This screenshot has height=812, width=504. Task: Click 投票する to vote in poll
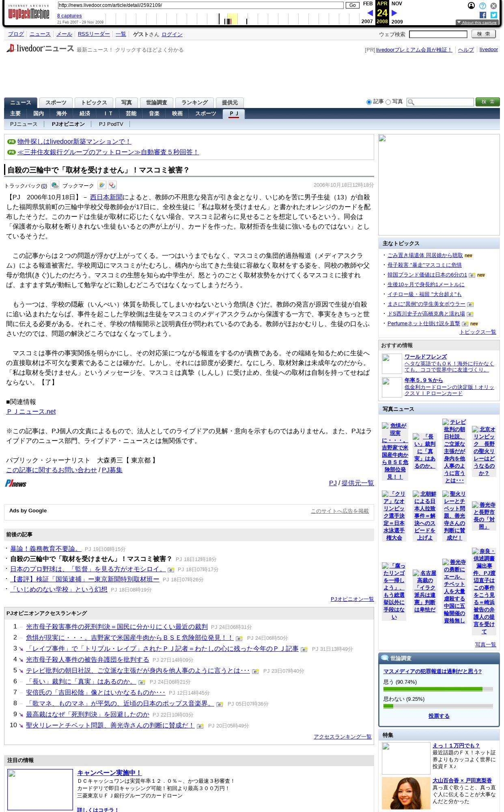coord(439,716)
